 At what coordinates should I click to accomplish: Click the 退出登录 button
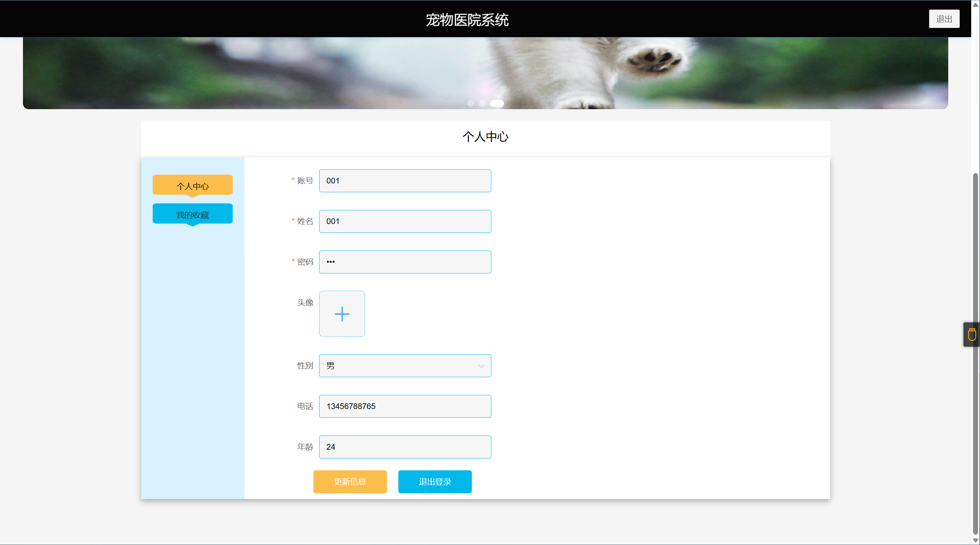pyautogui.click(x=435, y=481)
